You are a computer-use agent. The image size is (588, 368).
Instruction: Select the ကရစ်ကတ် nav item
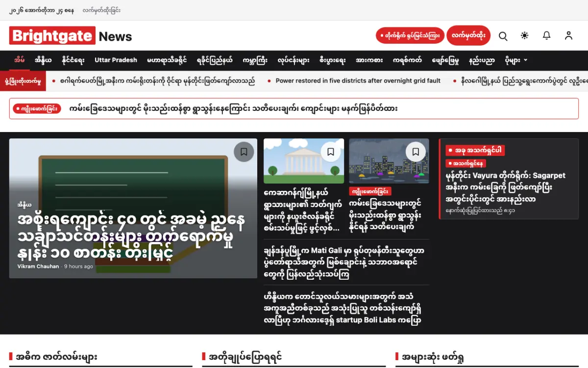point(407,60)
